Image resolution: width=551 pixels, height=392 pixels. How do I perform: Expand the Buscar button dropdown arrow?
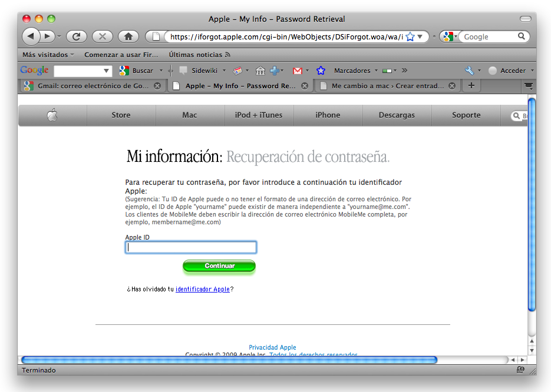(161, 71)
